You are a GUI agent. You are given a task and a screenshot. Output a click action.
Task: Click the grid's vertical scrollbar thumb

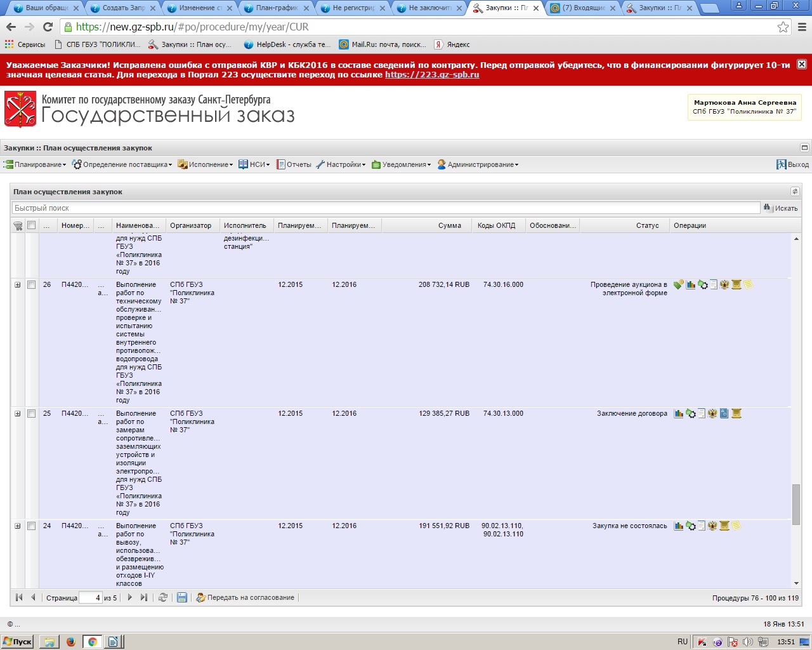pos(796,505)
